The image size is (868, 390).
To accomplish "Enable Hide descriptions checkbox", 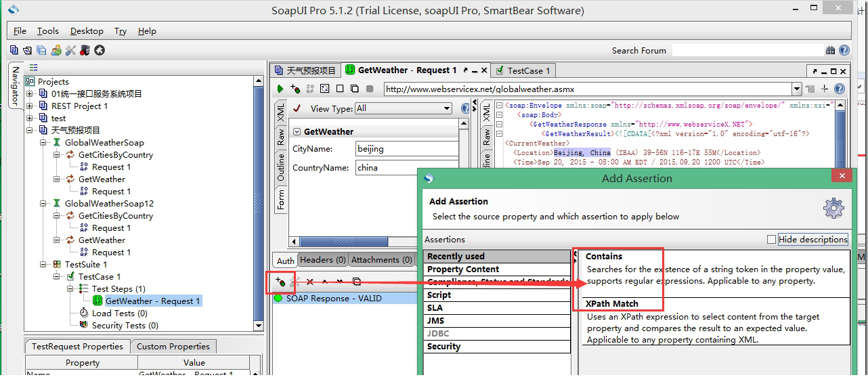I will coord(771,239).
